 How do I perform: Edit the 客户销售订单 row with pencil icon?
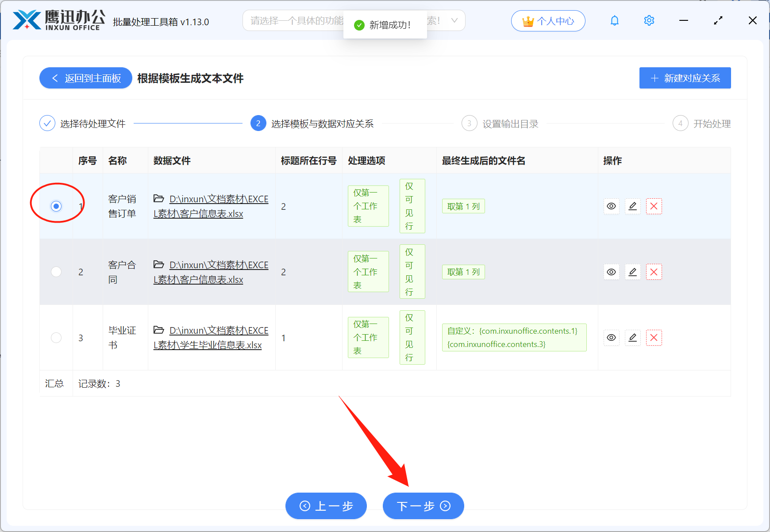[x=632, y=206]
